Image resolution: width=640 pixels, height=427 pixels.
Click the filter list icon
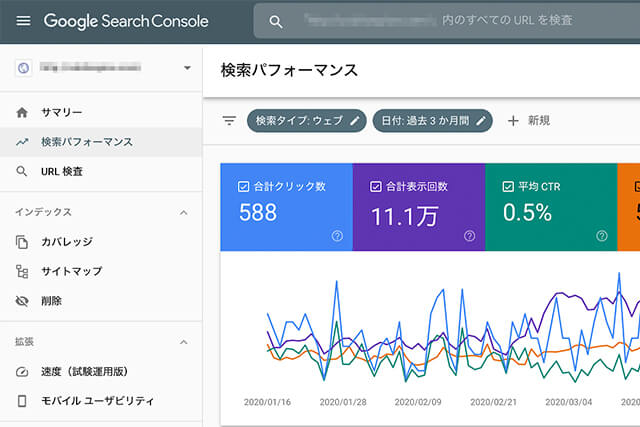(x=229, y=121)
